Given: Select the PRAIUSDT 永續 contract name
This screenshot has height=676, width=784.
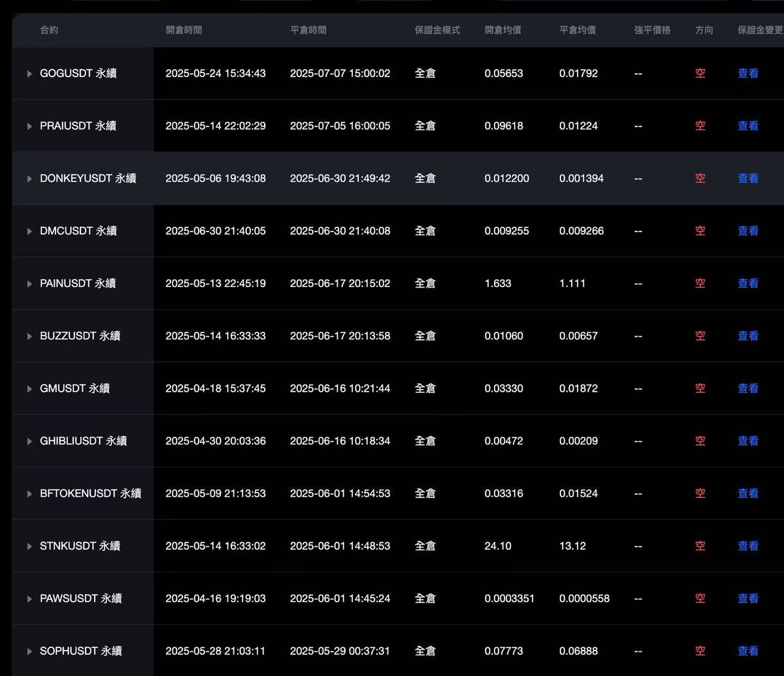Looking at the screenshot, I should (78, 126).
